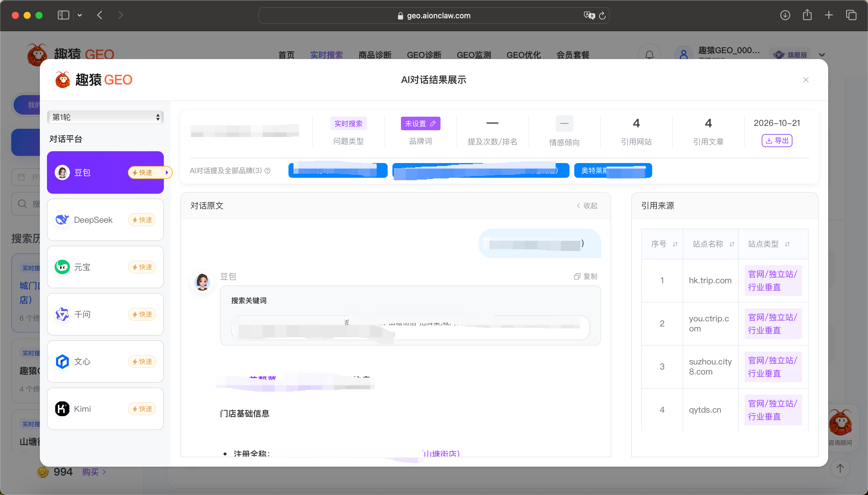The image size is (868, 495).
Task: Open the GEO优化 nav item
Action: pyautogui.click(x=524, y=55)
